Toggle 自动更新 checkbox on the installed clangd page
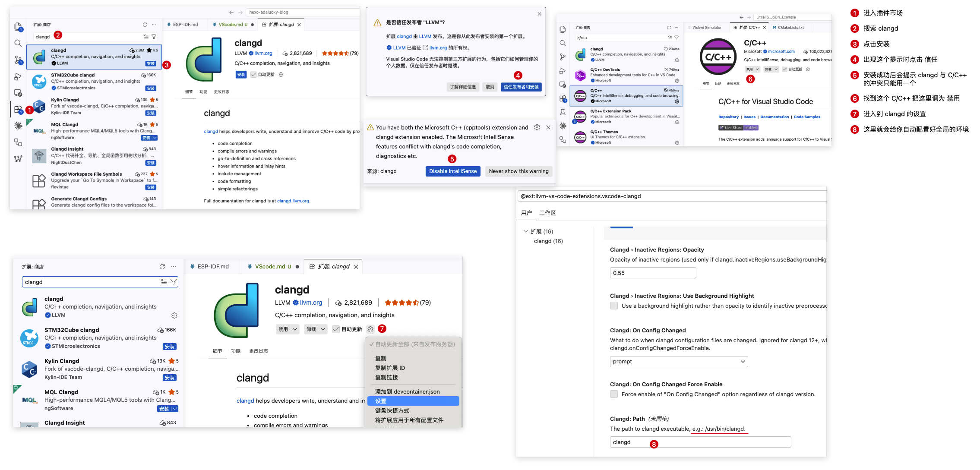Image resolution: width=980 pixels, height=470 pixels. [336, 329]
